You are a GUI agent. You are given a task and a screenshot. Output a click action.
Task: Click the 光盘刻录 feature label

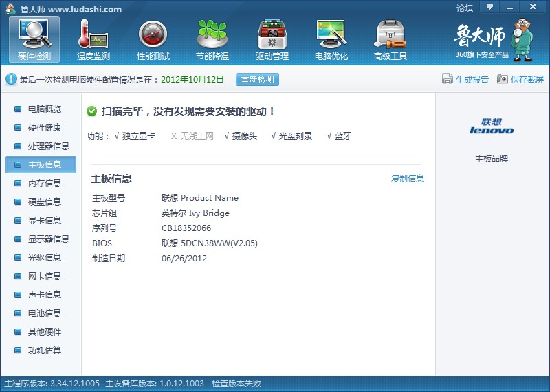point(296,135)
